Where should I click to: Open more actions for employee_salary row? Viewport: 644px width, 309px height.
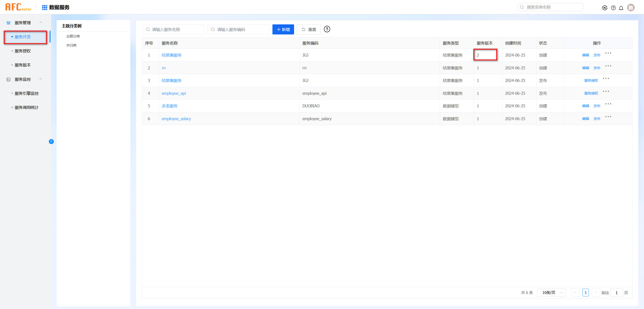[x=608, y=117]
